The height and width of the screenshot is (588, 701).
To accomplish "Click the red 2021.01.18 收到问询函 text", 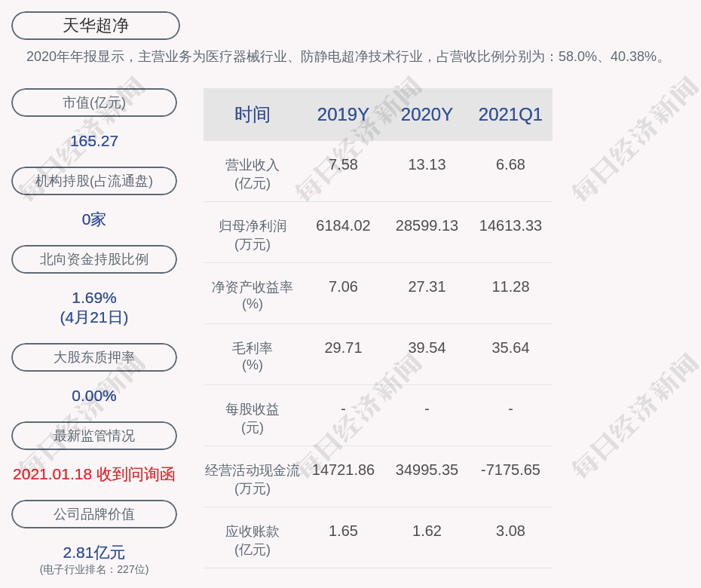I will [94, 474].
